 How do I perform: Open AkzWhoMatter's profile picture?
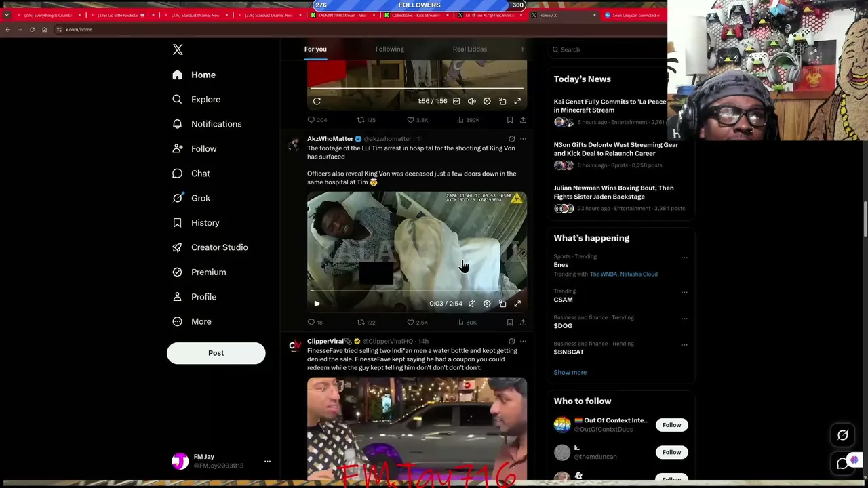coord(294,144)
